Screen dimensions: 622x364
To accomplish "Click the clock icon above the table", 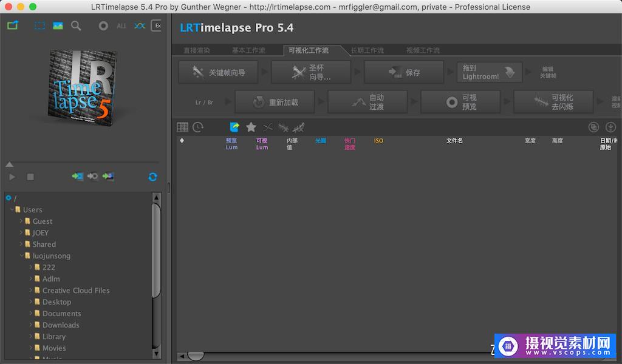I will tap(198, 127).
